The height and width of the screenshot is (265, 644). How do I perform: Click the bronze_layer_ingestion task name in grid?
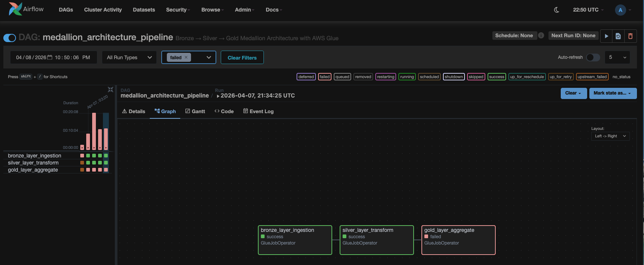35,156
